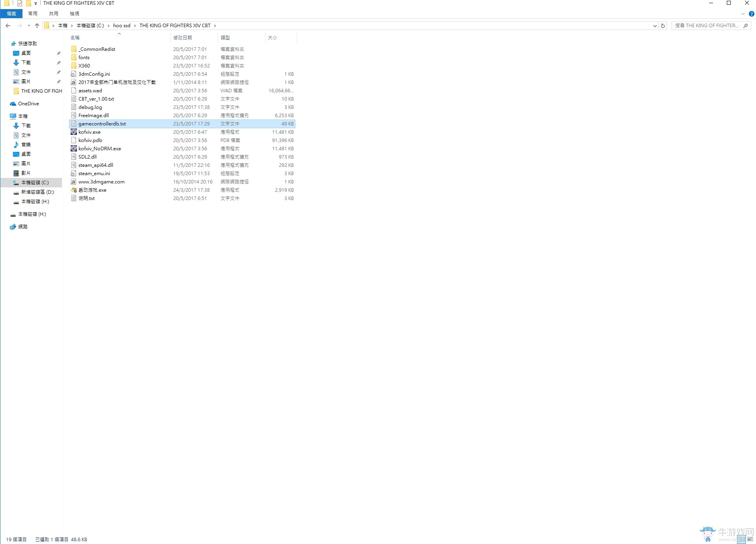Expand the ribbon with the chevron
This screenshot has width=756, height=544.
tap(743, 14)
